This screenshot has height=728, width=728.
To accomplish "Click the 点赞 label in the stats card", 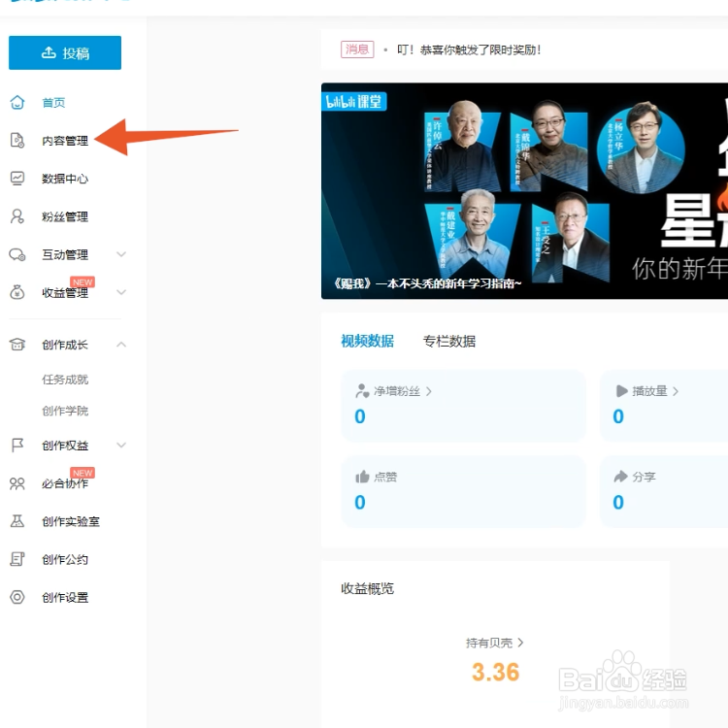I will click(x=385, y=478).
